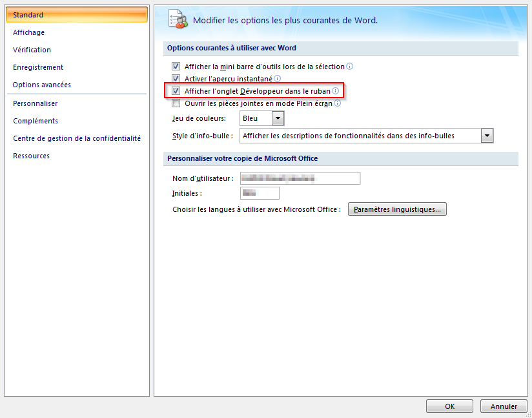
Task: Click the Word options header icon
Action: coord(177,19)
